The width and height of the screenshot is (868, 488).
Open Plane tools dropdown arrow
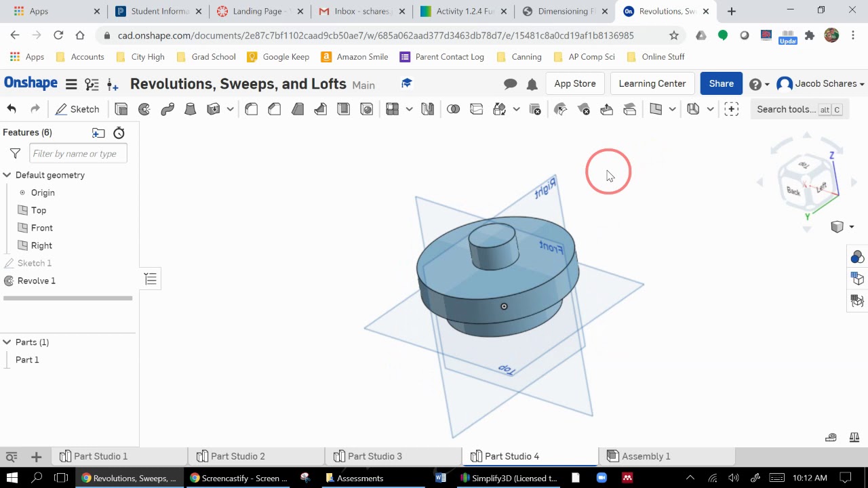pyautogui.click(x=672, y=109)
